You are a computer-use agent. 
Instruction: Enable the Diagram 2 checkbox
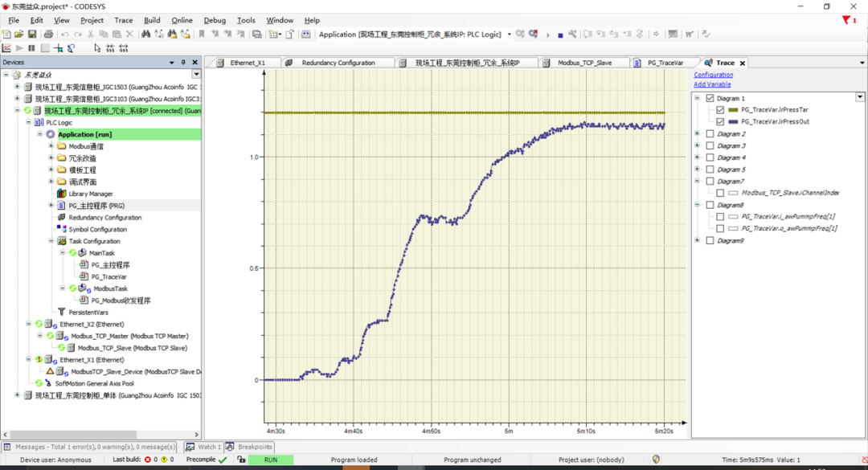(710, 134)
